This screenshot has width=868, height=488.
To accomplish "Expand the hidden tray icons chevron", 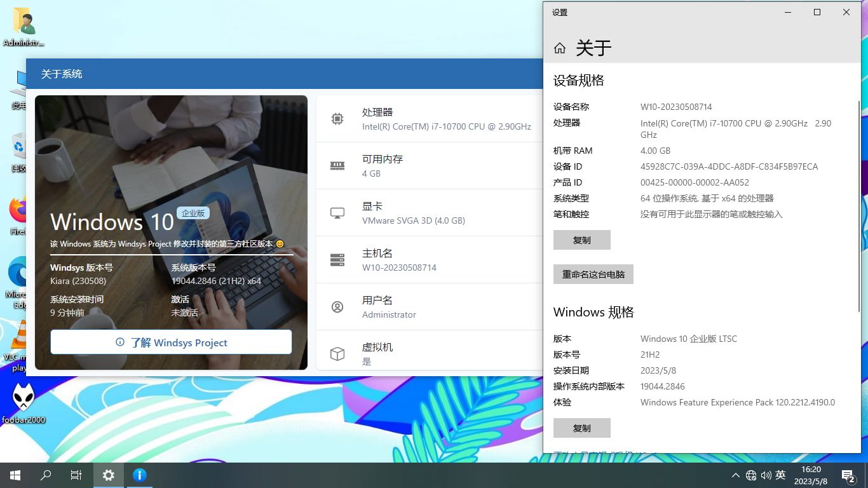I will [x=736, y=475].
